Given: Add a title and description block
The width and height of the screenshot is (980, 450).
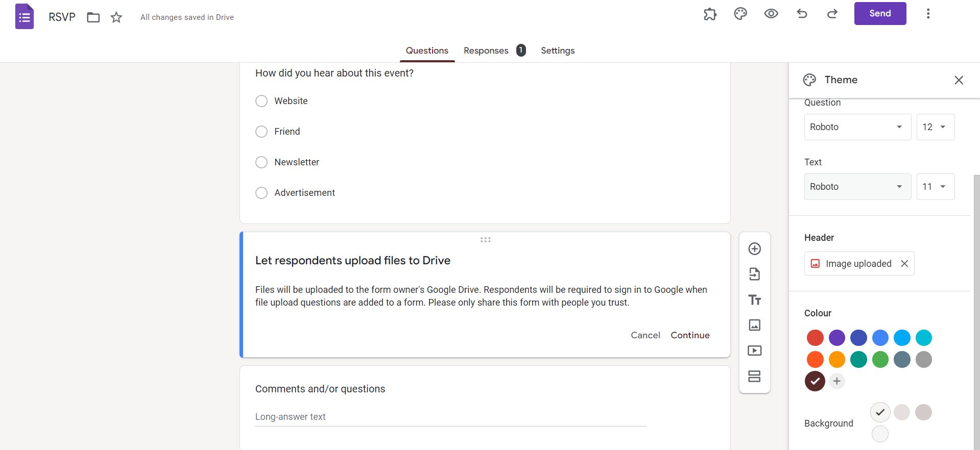Looking at the screenshot, I should pos(754,299).
